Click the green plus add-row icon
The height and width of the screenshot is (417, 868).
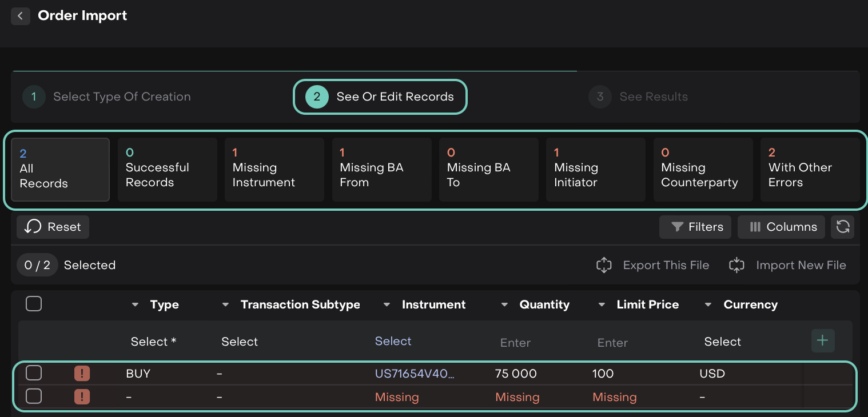822,341
